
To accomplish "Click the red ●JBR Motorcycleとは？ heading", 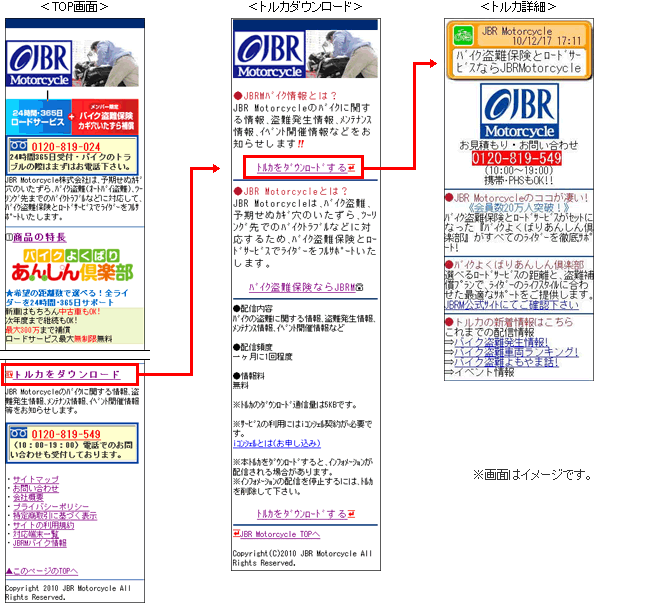I will 291,191.
